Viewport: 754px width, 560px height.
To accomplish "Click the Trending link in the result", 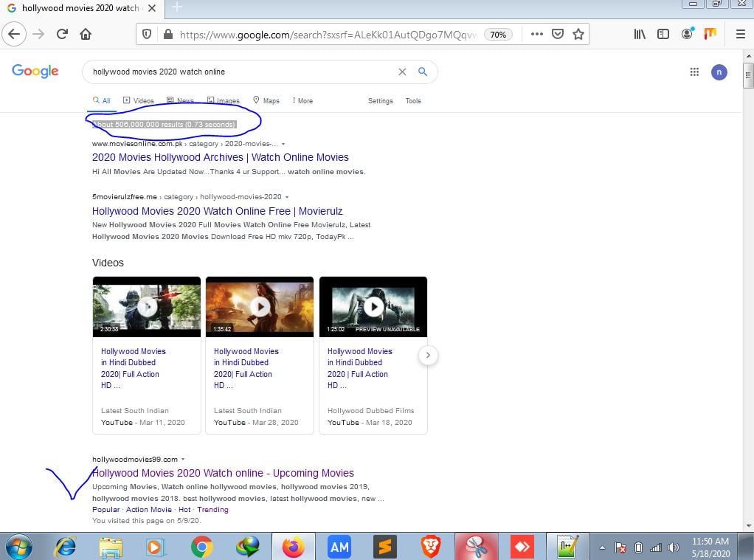I will point(212,509).
